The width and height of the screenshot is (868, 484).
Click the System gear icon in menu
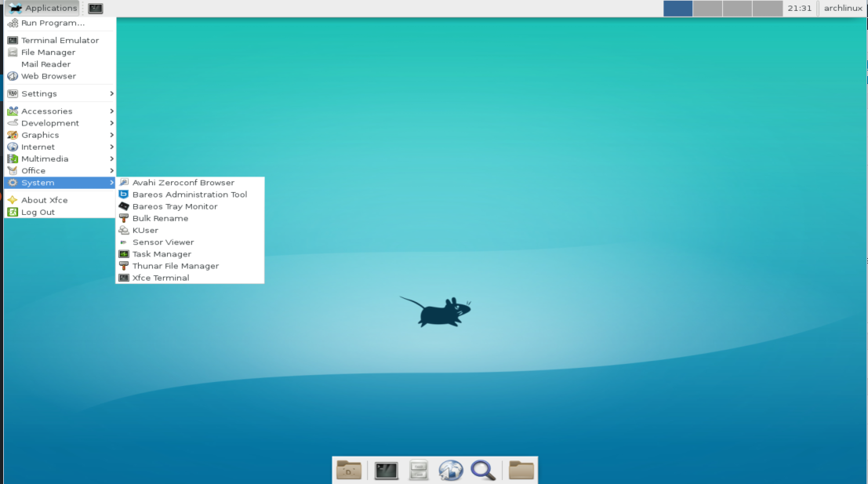point(13,183)
